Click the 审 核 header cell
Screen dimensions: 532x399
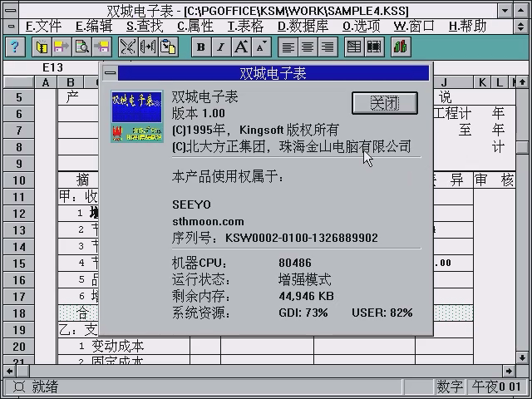click(x=495, y=180)
